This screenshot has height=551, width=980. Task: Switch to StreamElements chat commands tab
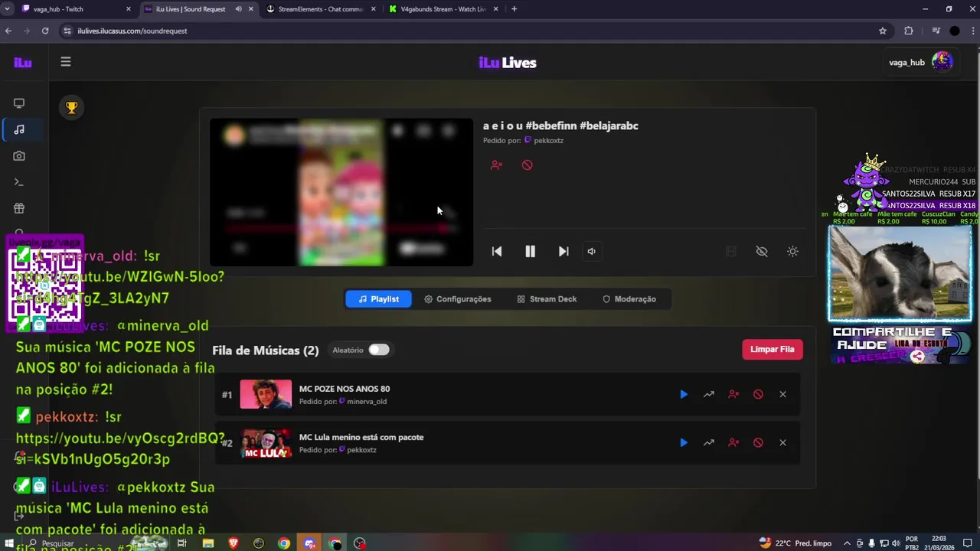322,9
